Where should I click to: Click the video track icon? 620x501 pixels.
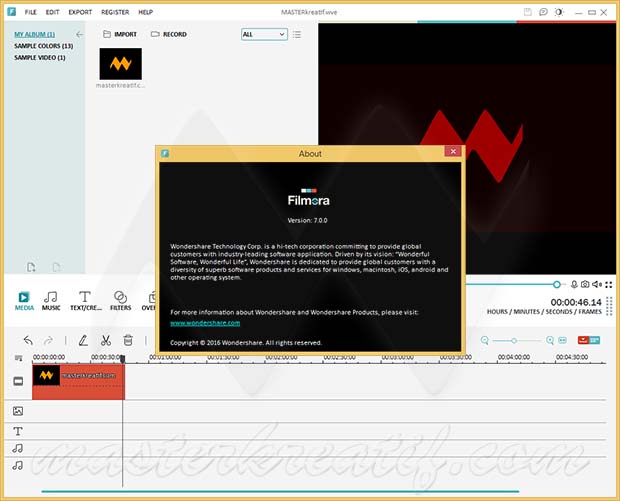click(x=18, y=381)
